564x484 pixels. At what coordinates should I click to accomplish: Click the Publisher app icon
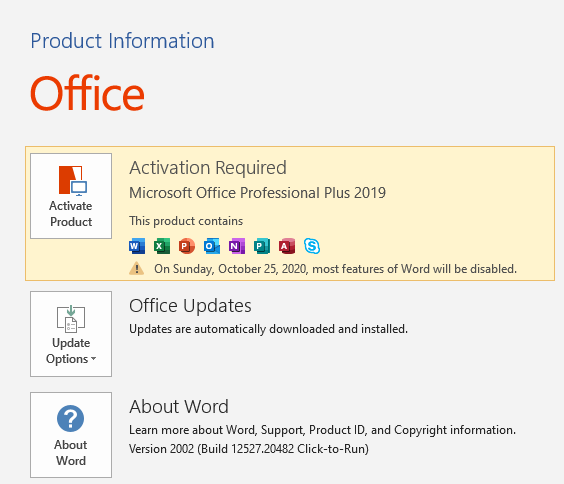click(x=262, y=246)
